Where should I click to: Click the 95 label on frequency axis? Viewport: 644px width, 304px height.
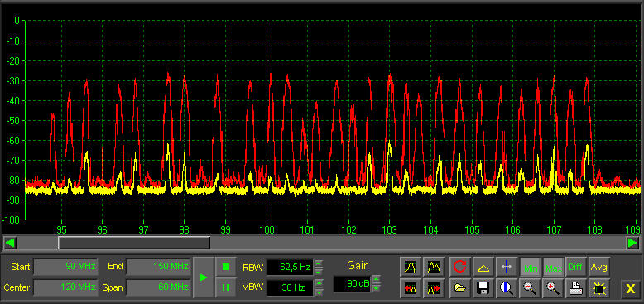[x=61, y=229]
